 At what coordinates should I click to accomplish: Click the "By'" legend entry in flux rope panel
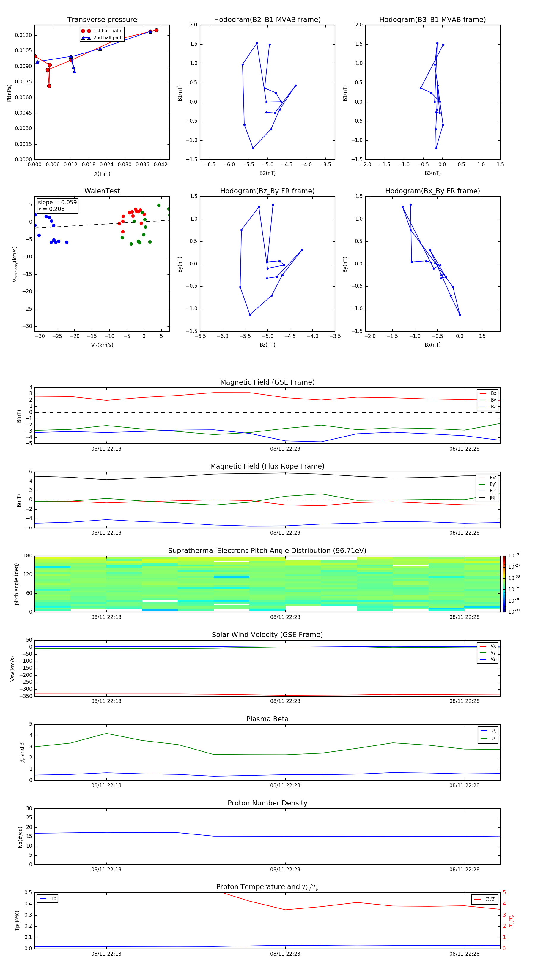[487, 484]
